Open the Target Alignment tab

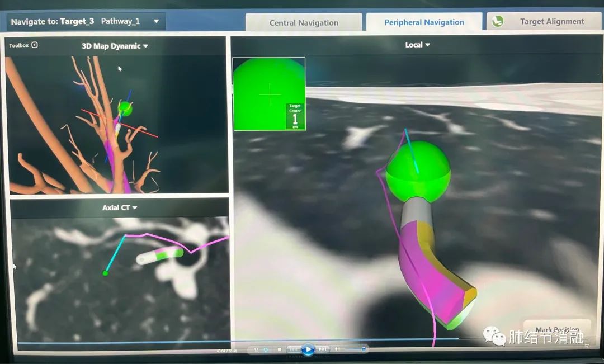[551, 21]
